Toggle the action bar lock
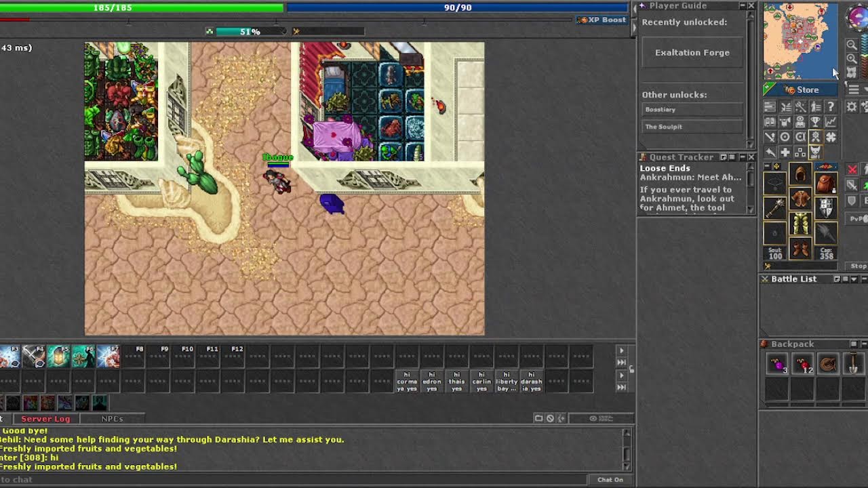Screen dimensions: 868x488 coord(631,369)
